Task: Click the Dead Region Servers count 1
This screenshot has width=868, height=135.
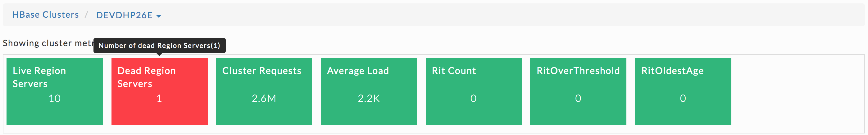Action: coord(159,98)
